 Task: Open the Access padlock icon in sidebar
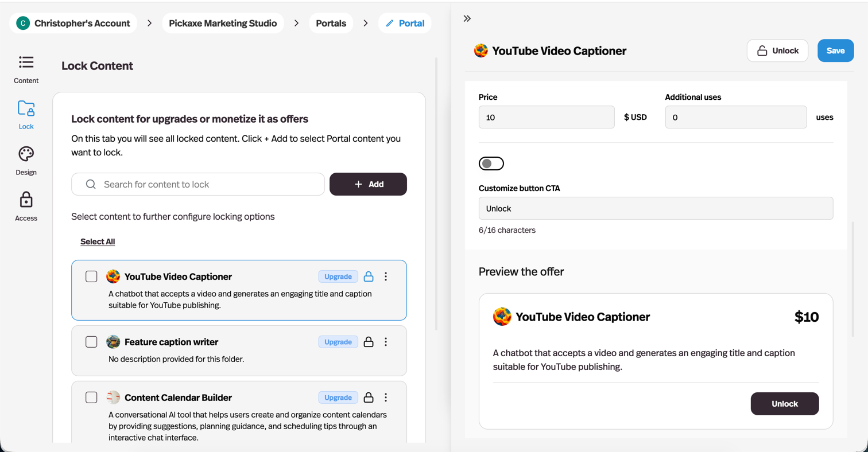(26, 200)
